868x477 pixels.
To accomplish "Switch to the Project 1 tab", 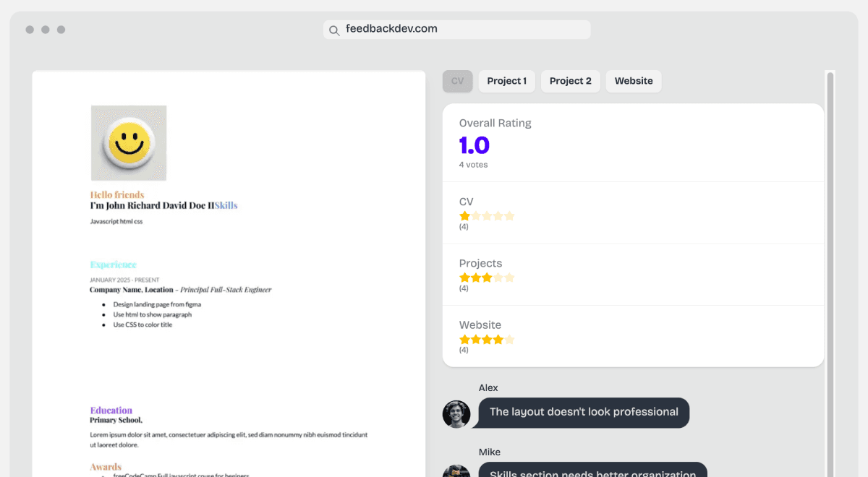I will [506, 81].
